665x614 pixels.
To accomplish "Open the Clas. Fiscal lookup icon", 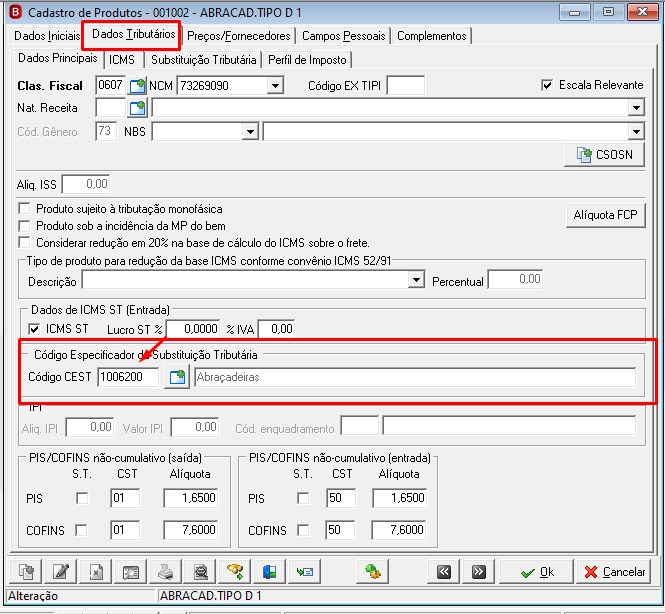I will click(137, 86).
